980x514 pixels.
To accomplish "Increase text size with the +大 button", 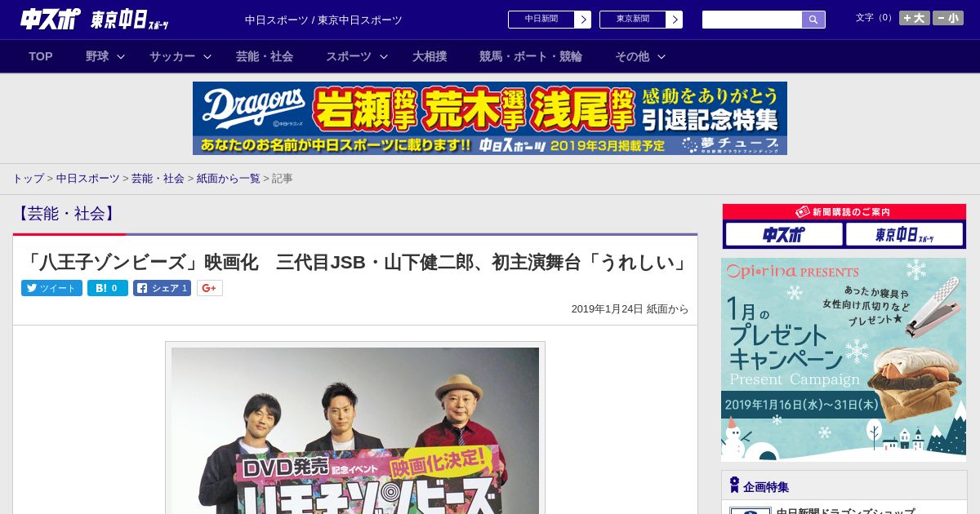I will (914, 18).
